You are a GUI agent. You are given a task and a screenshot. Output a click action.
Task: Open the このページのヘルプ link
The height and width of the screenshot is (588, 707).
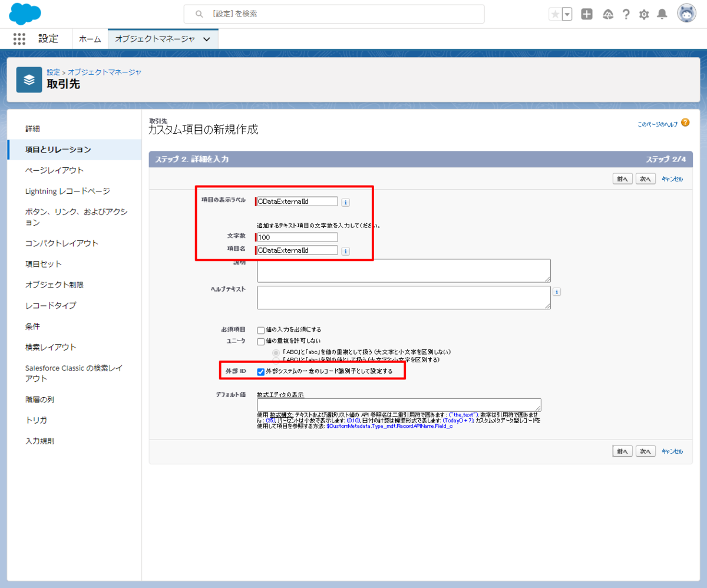pos(658,125)
